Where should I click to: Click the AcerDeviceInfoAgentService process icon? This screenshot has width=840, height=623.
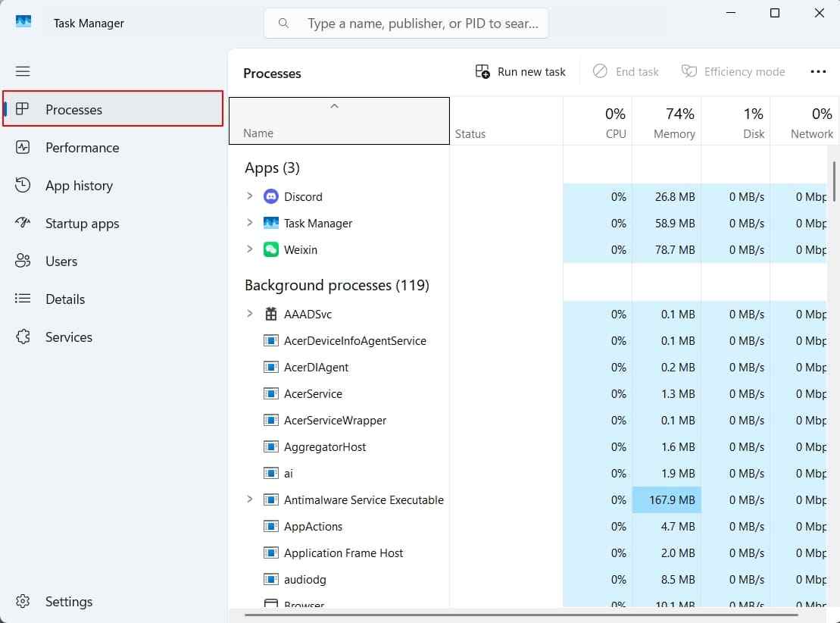tap(271, 340)
